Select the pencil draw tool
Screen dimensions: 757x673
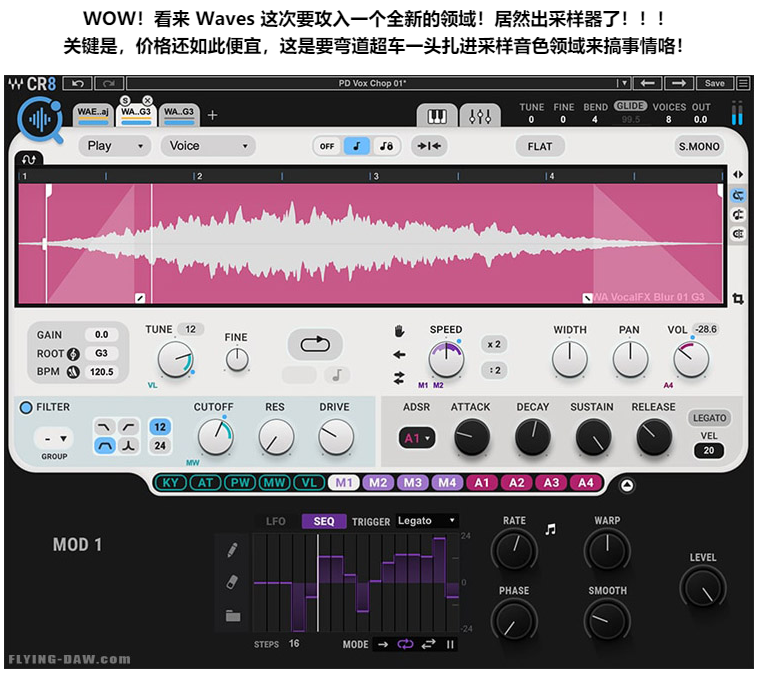[x=232, y=549]
